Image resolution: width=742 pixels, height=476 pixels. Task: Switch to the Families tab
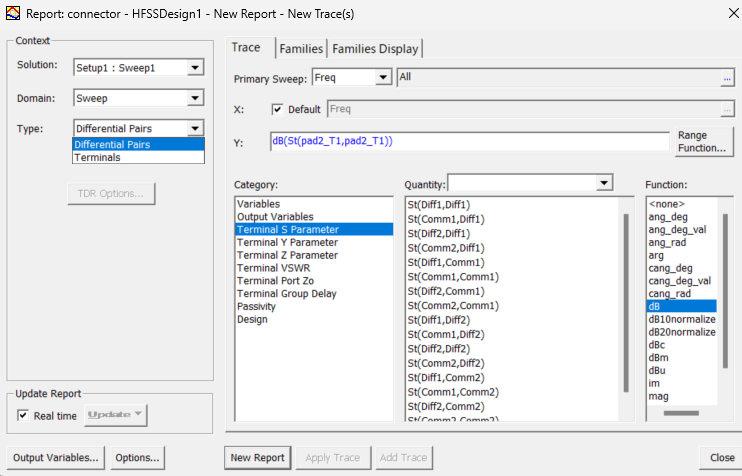click(301, 49)
